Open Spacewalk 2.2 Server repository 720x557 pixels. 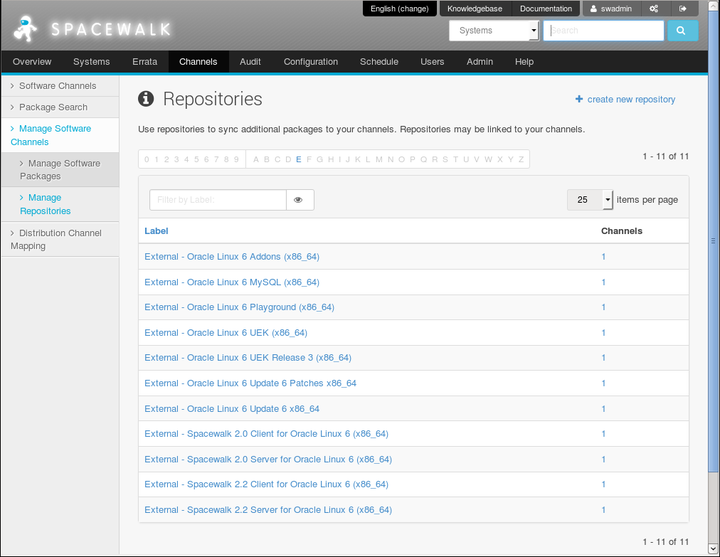pyautogui.click(x=268, y=510)
